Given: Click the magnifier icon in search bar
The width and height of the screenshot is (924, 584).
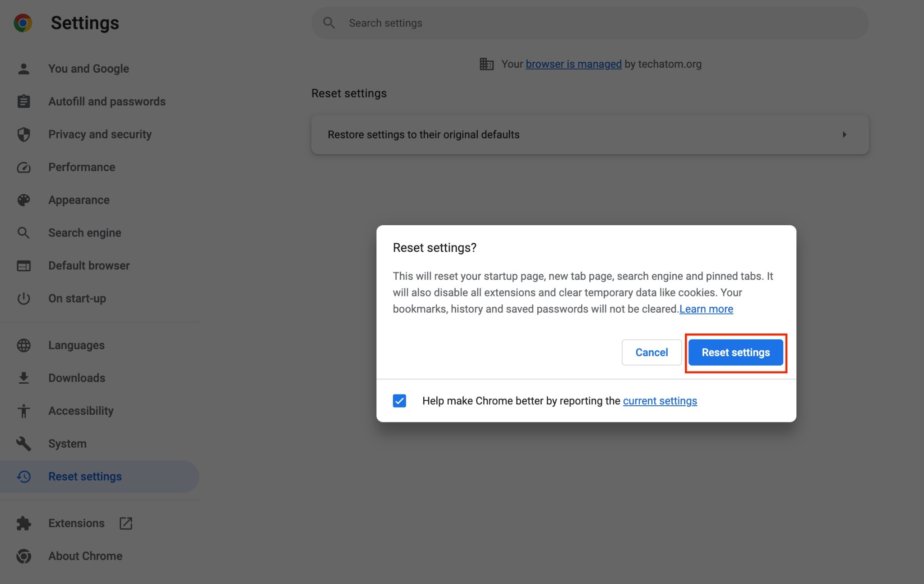Looking at the screenshot, I should pyautogui.click(x=329, y=23).
